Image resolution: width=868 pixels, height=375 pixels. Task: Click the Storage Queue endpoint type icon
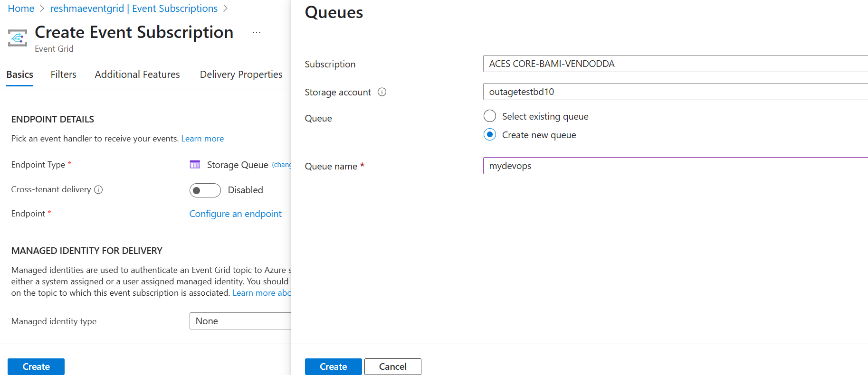(x=195, y=165)
